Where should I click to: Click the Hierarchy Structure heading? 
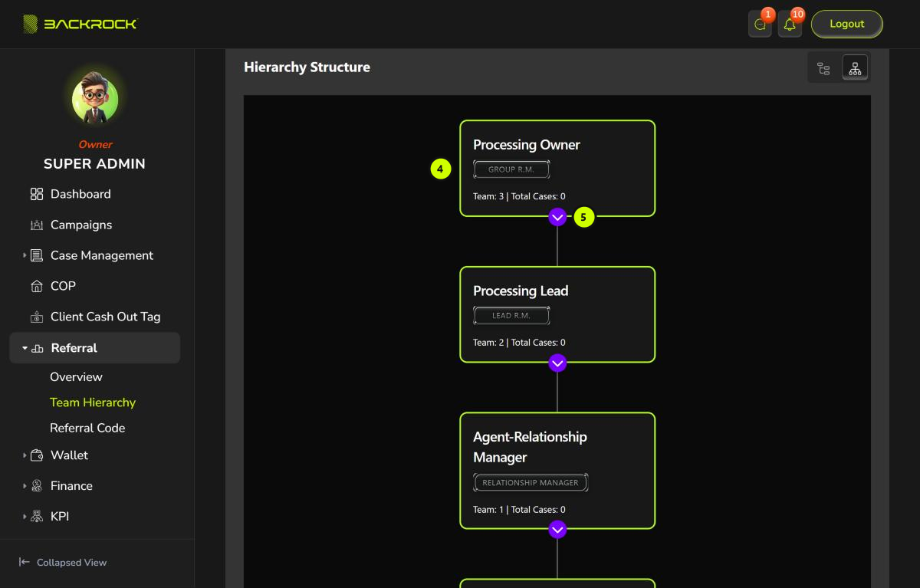point(307,67)
